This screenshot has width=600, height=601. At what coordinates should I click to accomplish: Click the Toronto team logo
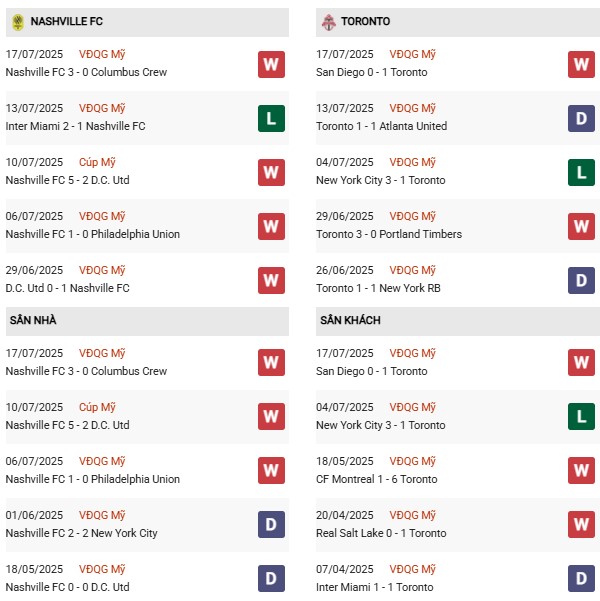click(x=328, y=21)
